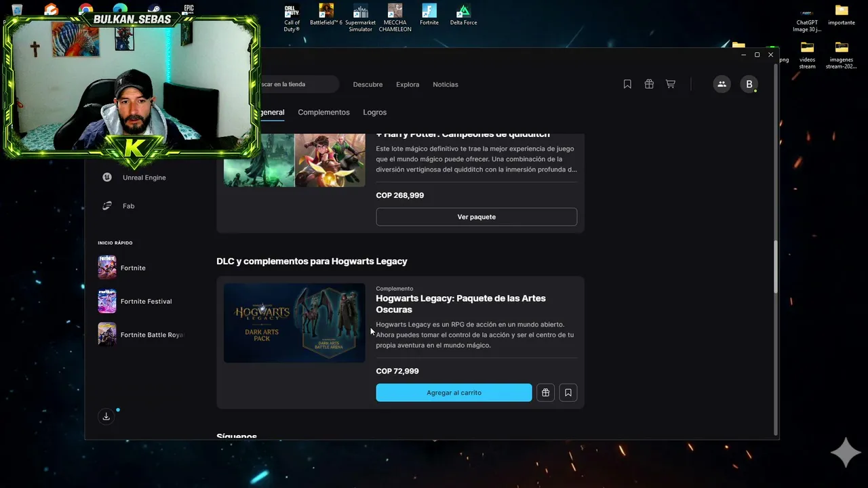Gift the Dark Arts Pack add-on

546,392
